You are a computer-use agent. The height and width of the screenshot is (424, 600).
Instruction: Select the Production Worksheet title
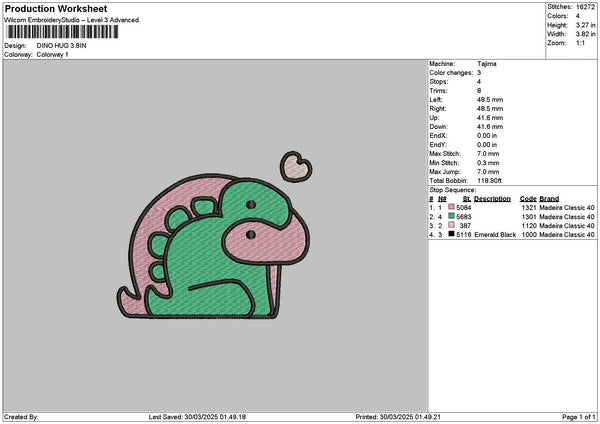[56, 9]
